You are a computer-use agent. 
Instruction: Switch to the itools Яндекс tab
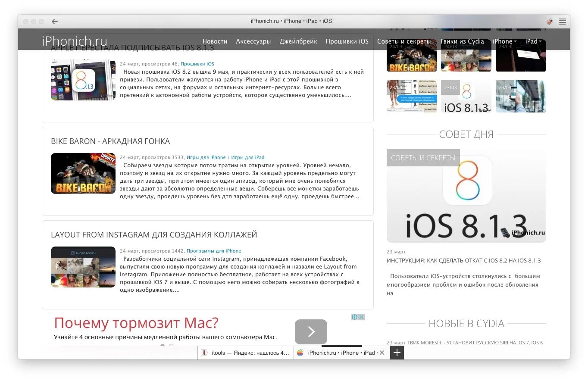tap(246, 353)
